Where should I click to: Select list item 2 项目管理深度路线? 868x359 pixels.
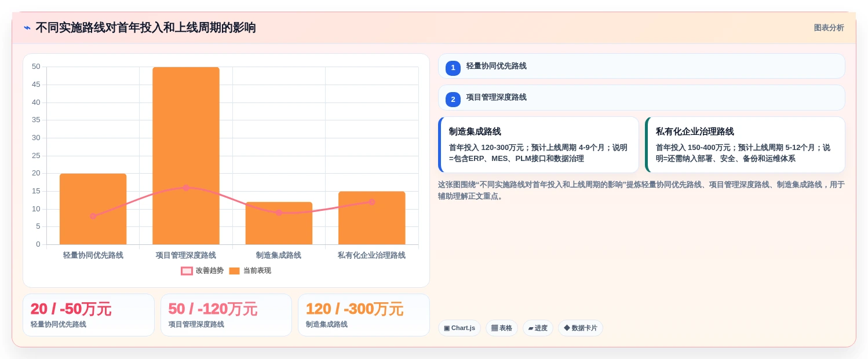click(x=641, y=97)
